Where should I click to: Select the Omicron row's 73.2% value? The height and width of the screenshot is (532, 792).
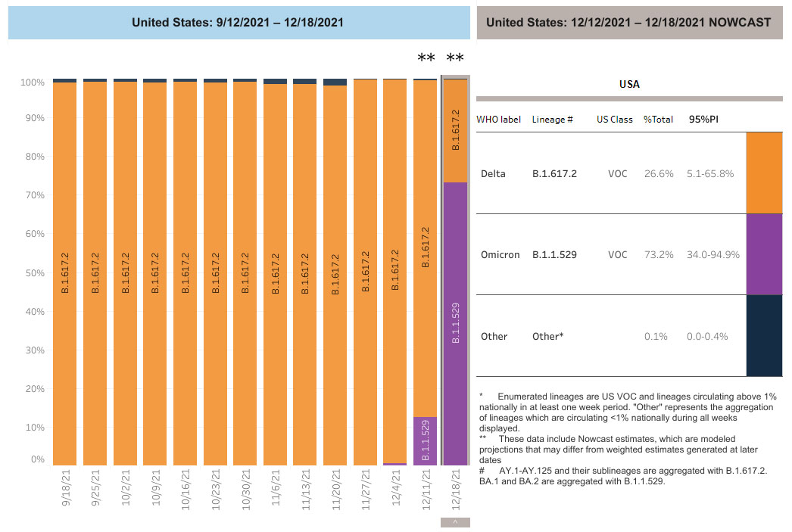tap(658, 255)
